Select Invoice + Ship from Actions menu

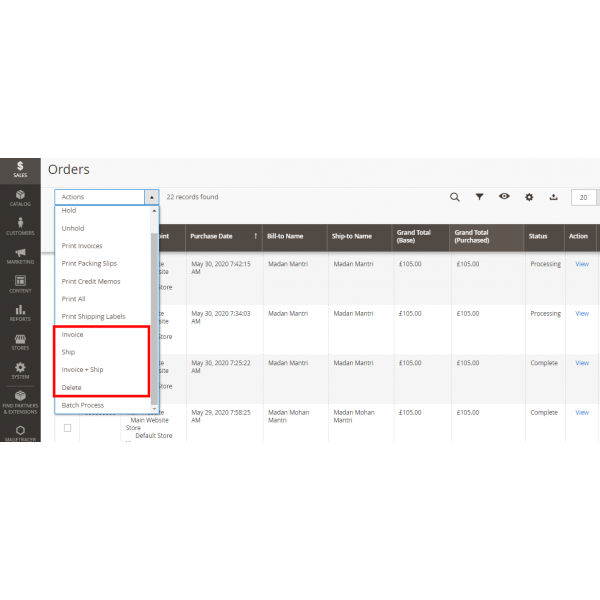(x=82, y=370)
